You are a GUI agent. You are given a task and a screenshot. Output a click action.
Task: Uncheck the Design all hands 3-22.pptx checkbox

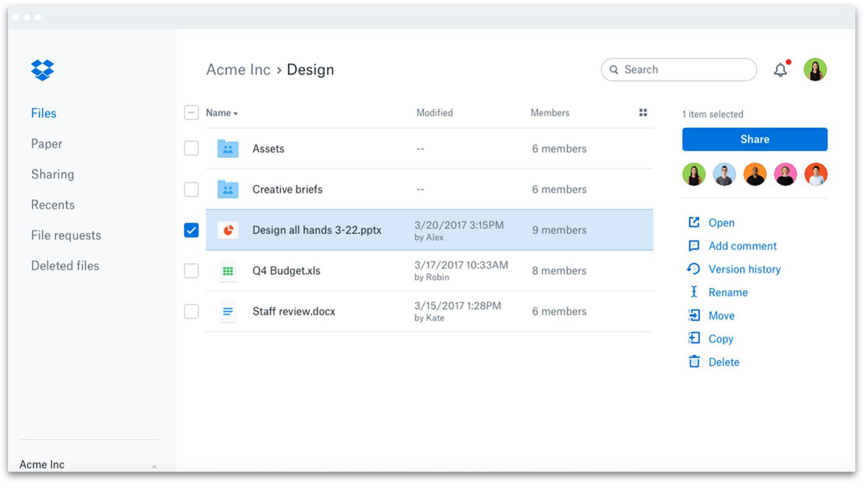pyautogui.click(x=191, y=230)
